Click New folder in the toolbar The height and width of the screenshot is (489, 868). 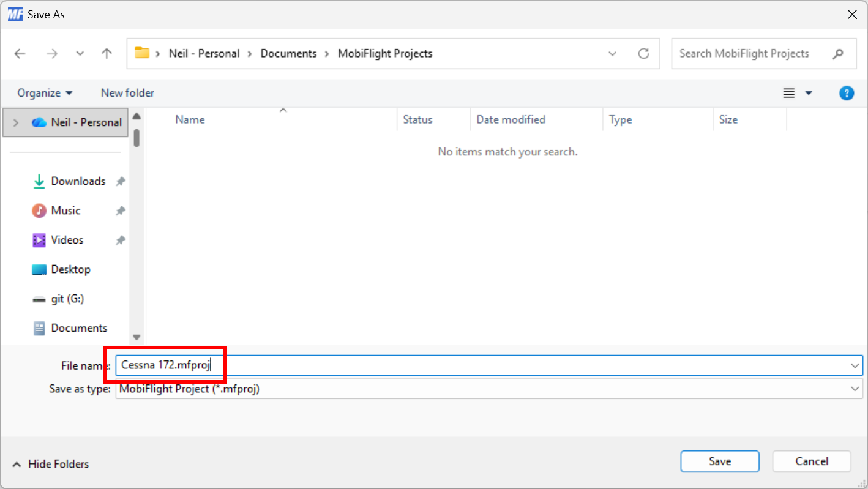coord(127,93)
